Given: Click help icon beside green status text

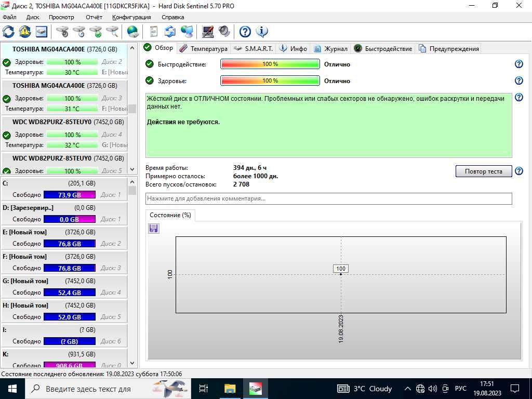Looking at the screenshot, I should 519,97.
